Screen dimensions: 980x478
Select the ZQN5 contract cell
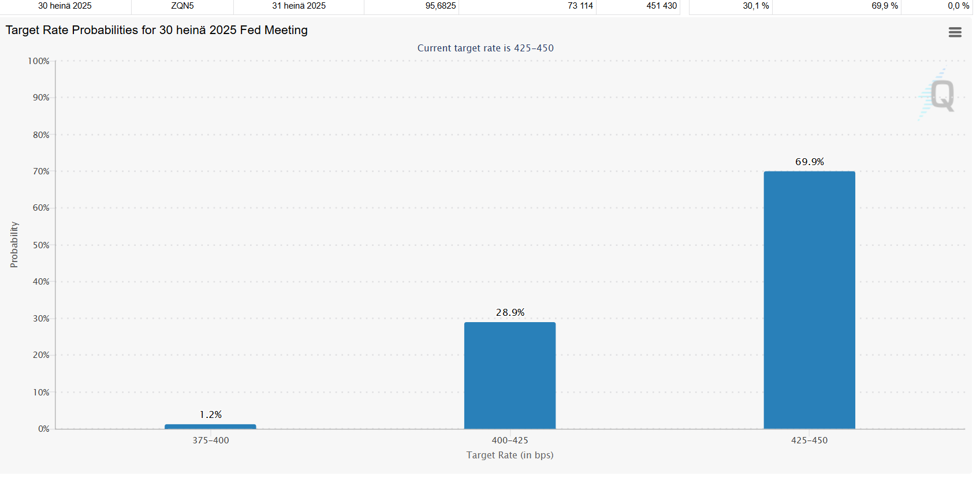(182, 6)
